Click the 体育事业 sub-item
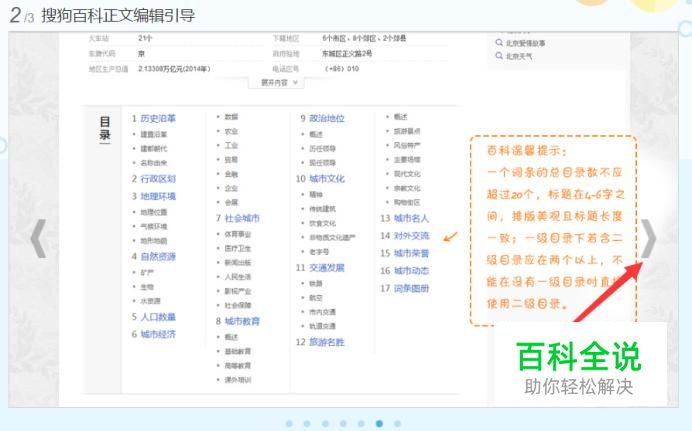The width and height of the screenshot is (692, 431). pyautogui.click(x=238, y=234)
